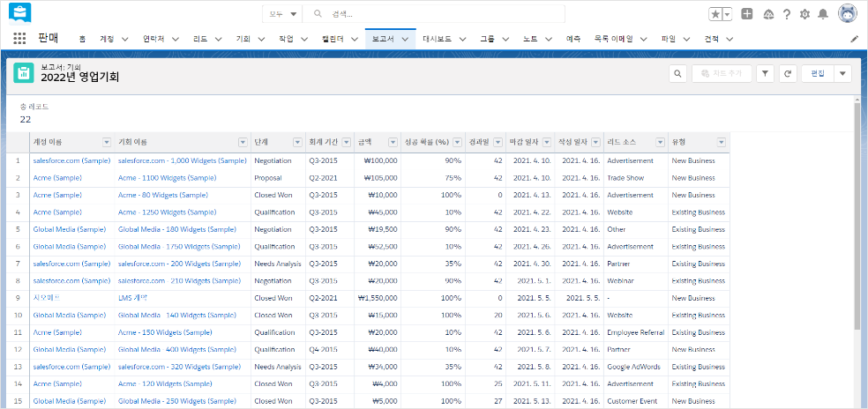Open the 성공 확률 (%) column menu arrow
The image size is (868, 409).
click(457, 143)
